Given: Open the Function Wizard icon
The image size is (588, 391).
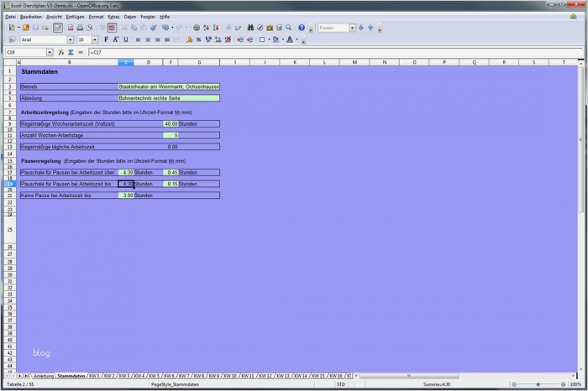Looking at the screenshot, I should coord(61,52).
